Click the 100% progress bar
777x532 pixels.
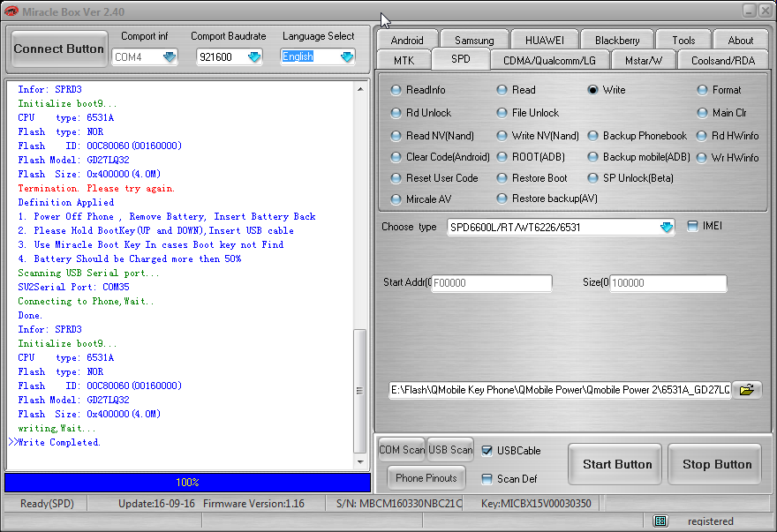click(x=187, y=482)
